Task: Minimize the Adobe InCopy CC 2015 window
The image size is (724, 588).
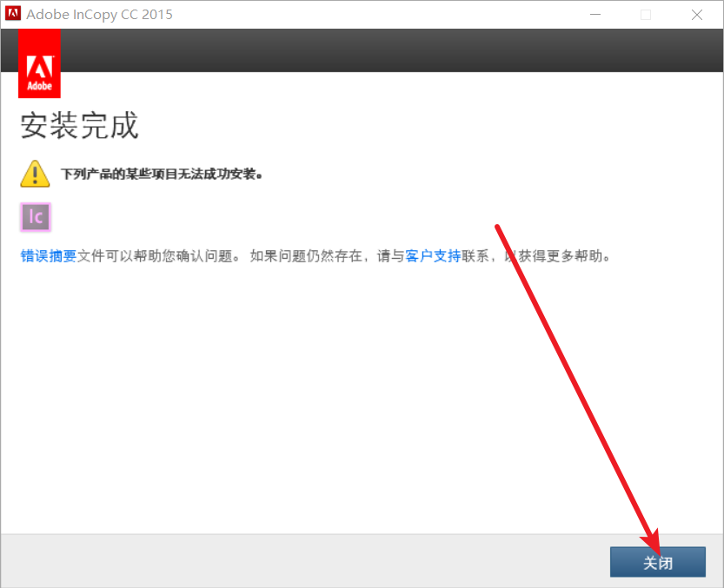Action: (595, 14)
